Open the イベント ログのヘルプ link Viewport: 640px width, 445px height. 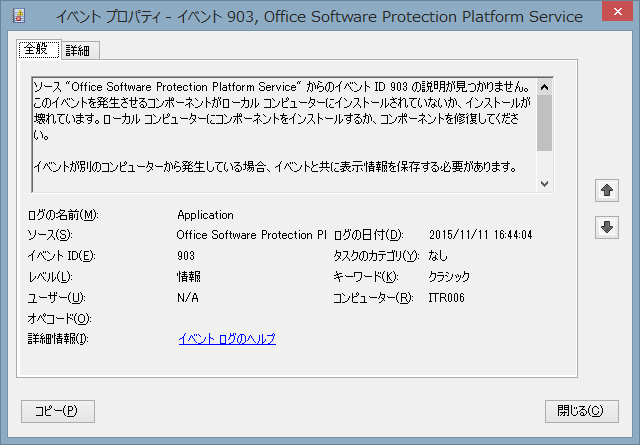pos(227,339)
